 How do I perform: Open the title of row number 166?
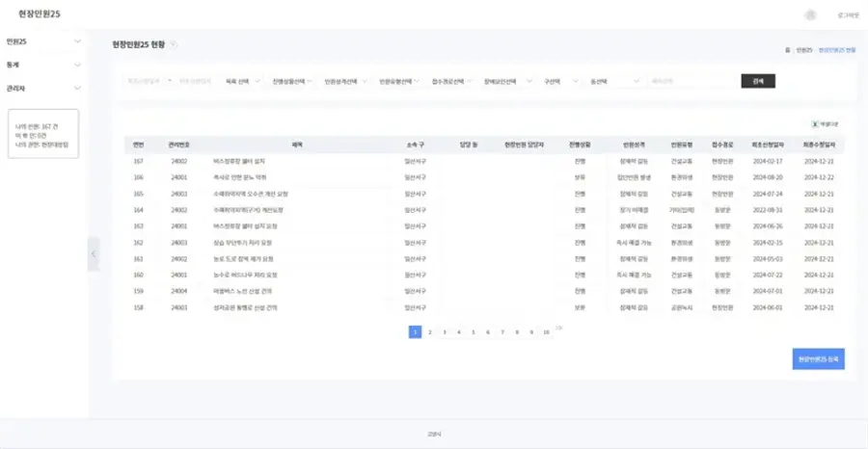coord(239,177)
